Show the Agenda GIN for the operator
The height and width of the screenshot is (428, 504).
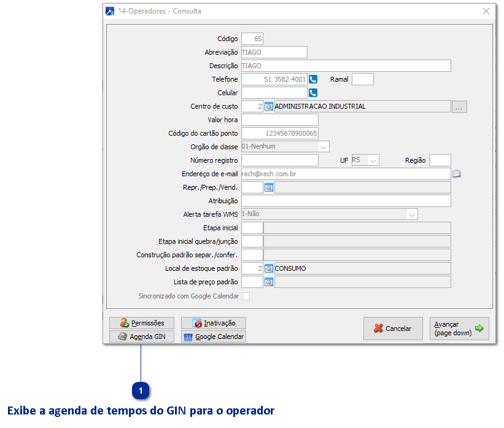[142, 337]
